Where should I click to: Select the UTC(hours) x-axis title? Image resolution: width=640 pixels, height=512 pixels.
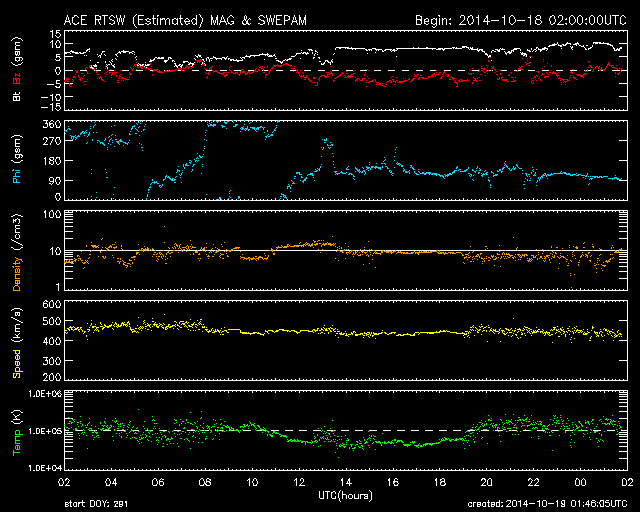tap(345, 496)
